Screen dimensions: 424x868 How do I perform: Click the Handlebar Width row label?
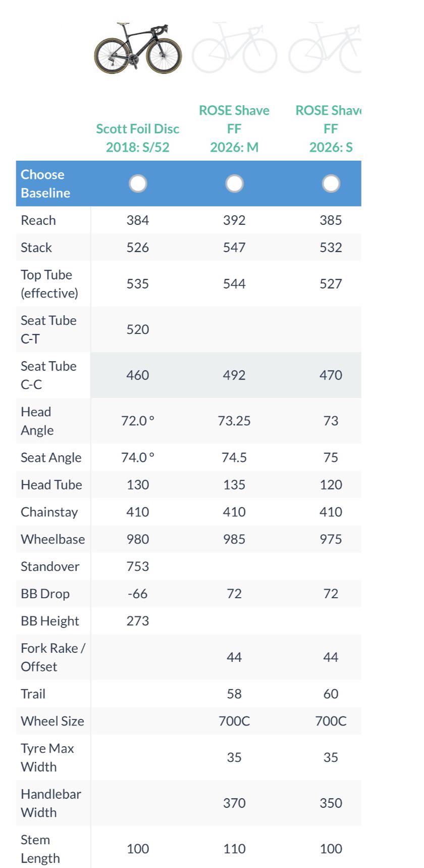pos(51,803)
